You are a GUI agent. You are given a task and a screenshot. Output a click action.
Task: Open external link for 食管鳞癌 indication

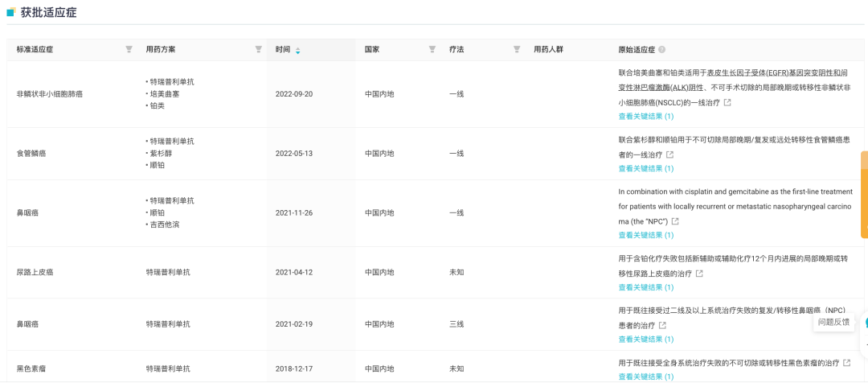click(x=669, y=154)
